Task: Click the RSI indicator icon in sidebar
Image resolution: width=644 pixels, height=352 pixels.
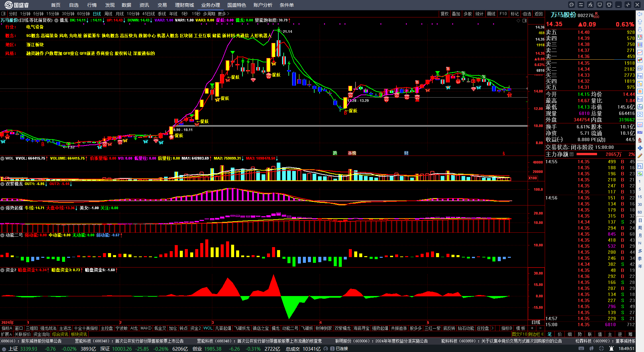Action: coord(640,132)
